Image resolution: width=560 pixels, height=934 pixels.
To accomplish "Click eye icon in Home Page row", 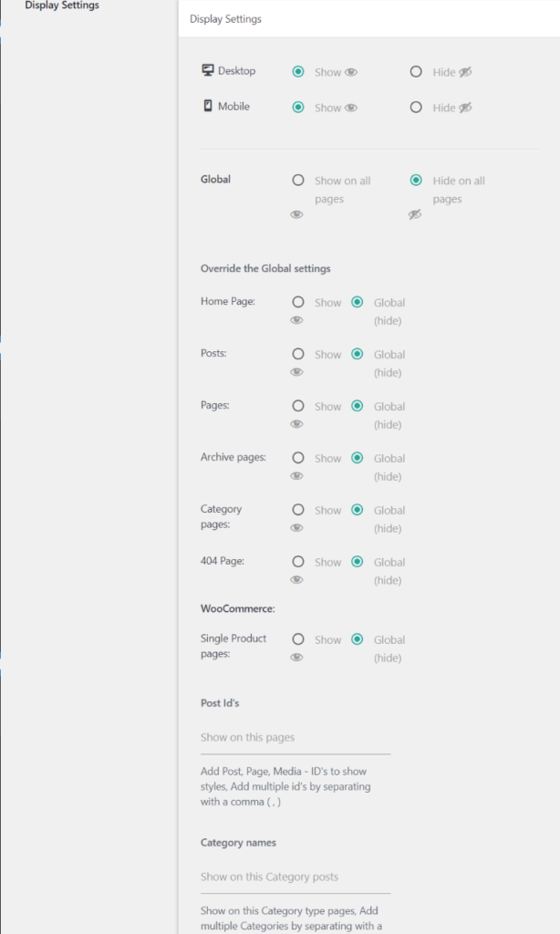I will point(296,320).
